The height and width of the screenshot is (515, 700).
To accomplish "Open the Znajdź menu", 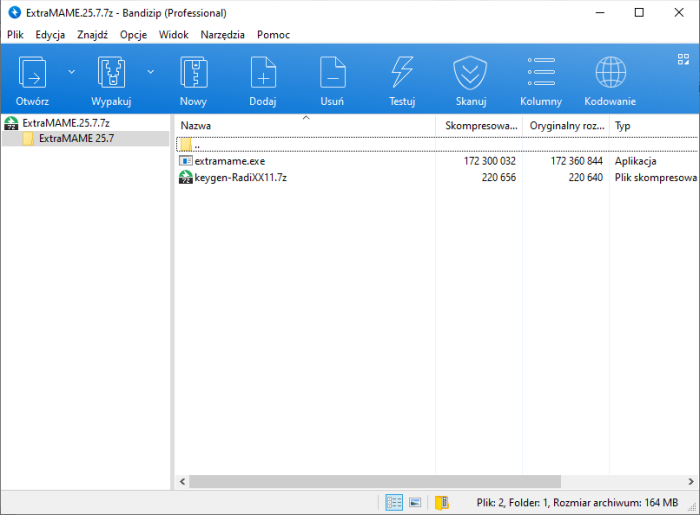I will (92, 35).
